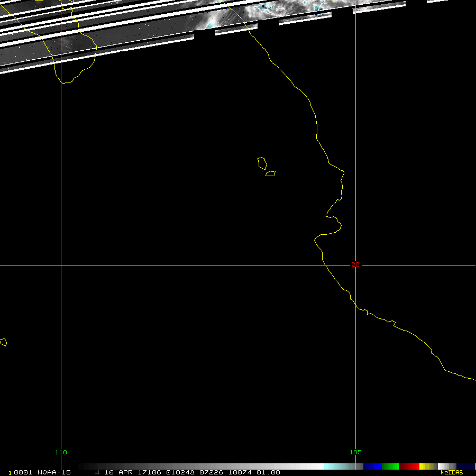
Task: Click the NOAA-15 satellite name text
Action: point(54,472)
